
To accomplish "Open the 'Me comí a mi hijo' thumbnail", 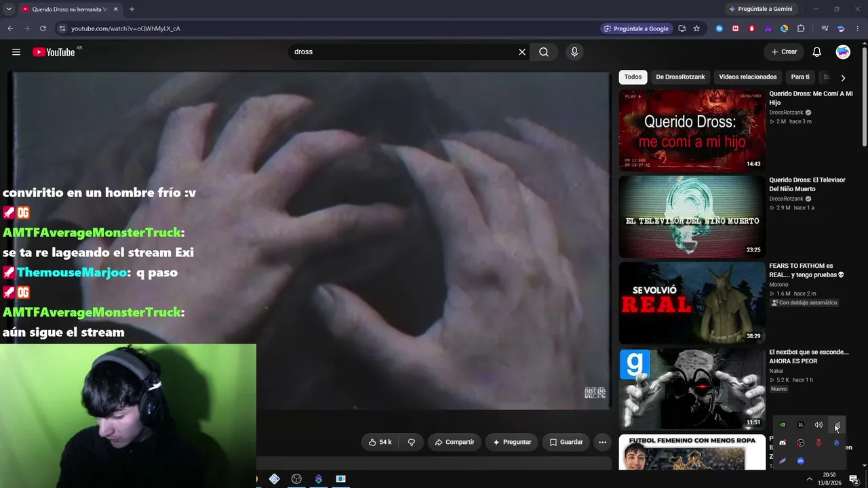I will (x=692, y=130).
